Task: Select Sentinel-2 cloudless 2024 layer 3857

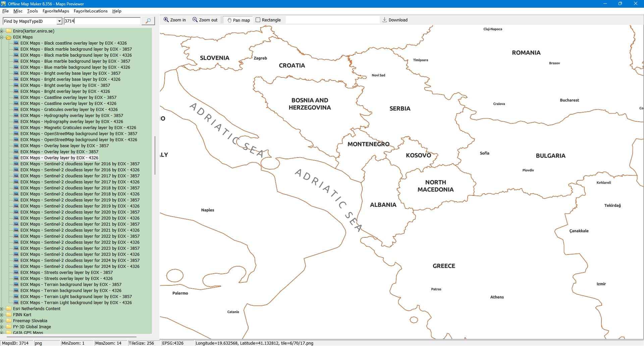Action: 80,261
